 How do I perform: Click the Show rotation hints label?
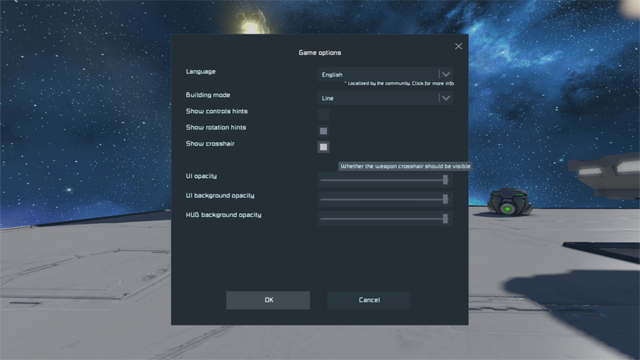coord(216,127)
